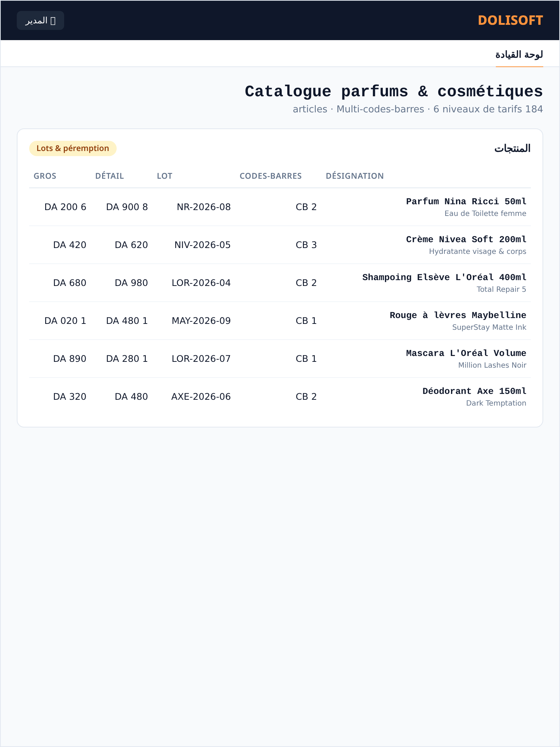
Task: Sort by the CODES-BARRES column header
Action: (271, 176)
